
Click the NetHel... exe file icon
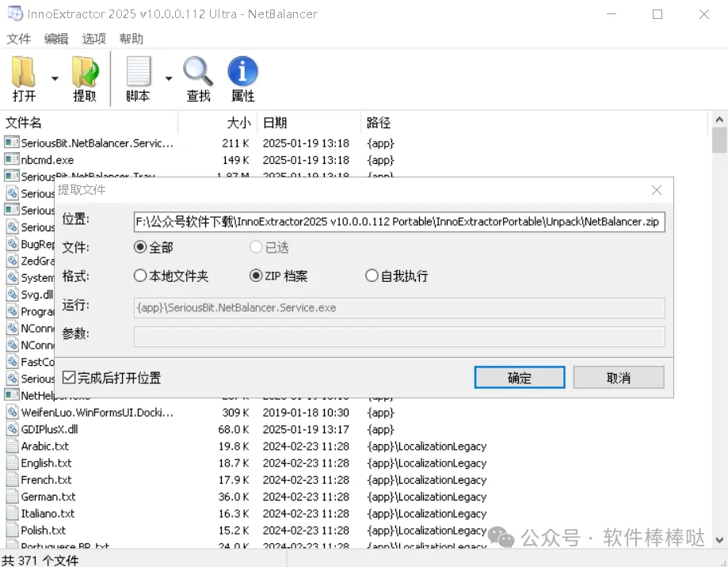(12, 395)
